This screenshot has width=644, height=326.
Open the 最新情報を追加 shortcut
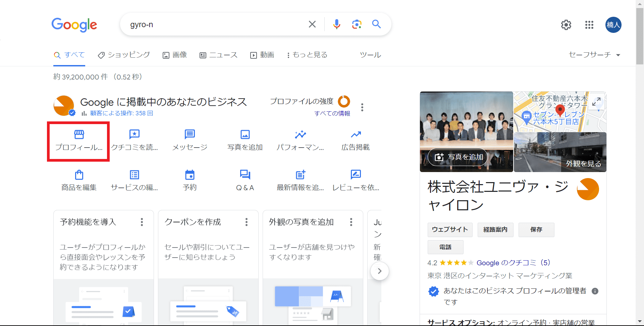pyautogui.click(x=300, y=181)
